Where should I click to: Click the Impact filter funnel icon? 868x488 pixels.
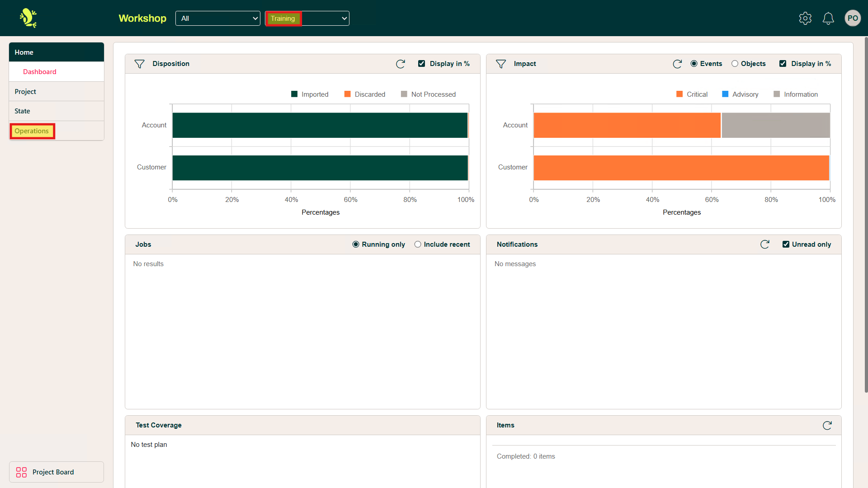coord(500,64)
